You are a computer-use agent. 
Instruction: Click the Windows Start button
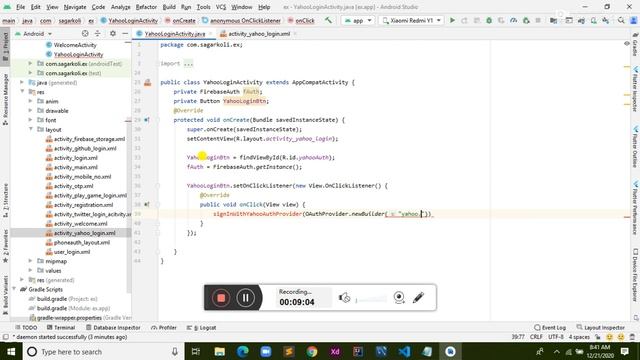pyautogui.click(x=11, y=351)
